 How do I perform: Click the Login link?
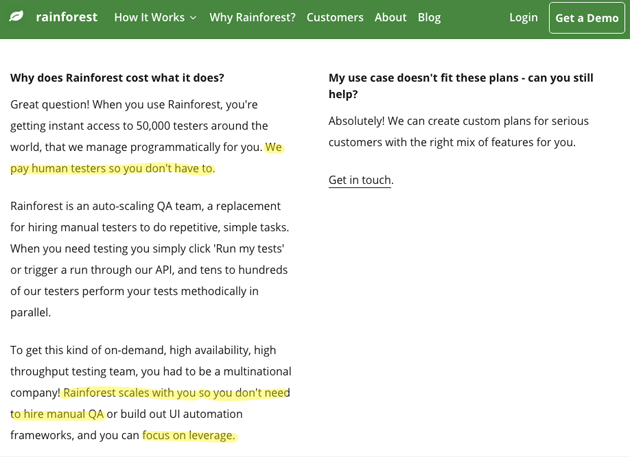coord(523,17)
